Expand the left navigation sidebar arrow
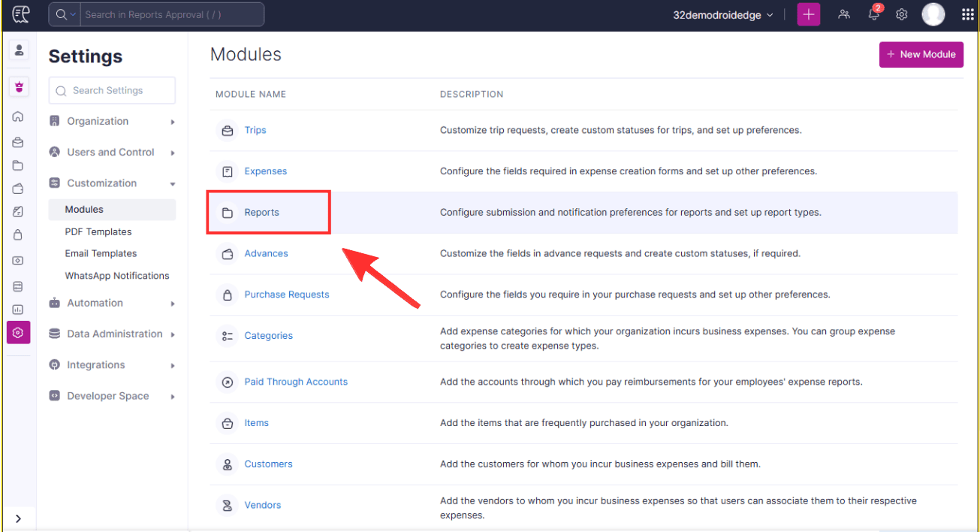This screenshot has height=532, width=980. click(x=18, y=518)
